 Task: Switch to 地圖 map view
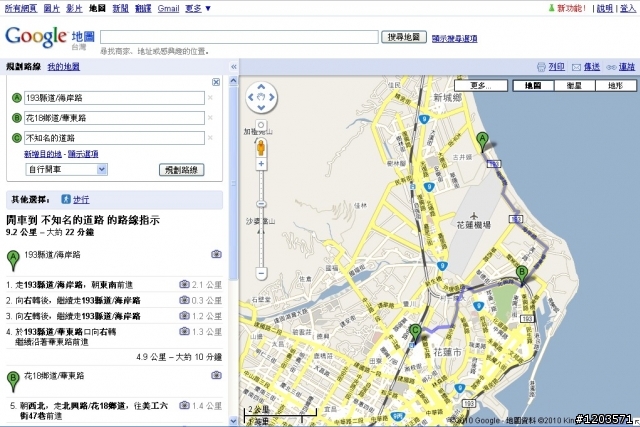click(x=533, y=86)
